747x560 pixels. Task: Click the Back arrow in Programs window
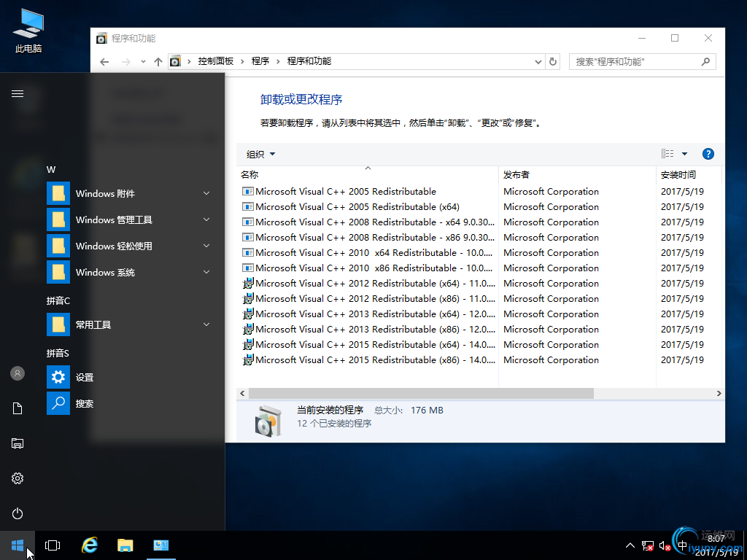click(x=104, y=62)
